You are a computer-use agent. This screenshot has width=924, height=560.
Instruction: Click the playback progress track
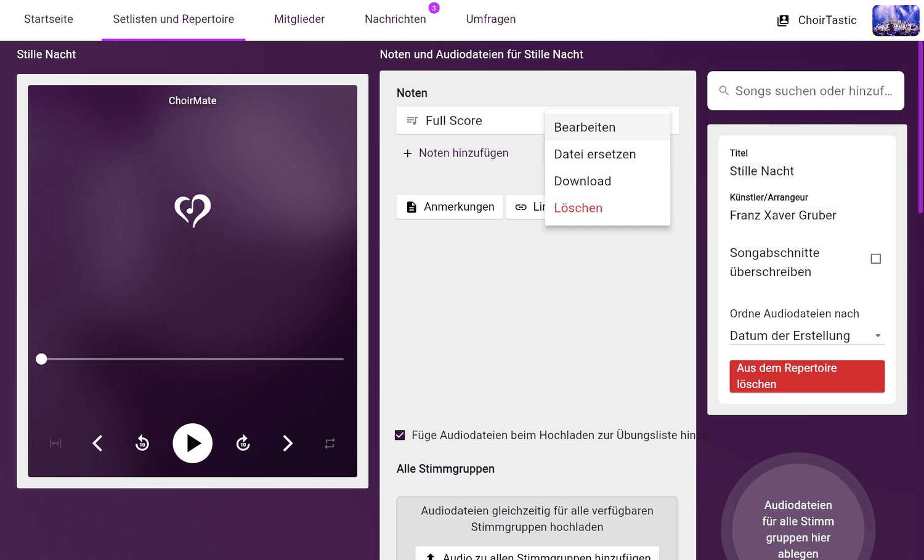(x=192, y=359)
